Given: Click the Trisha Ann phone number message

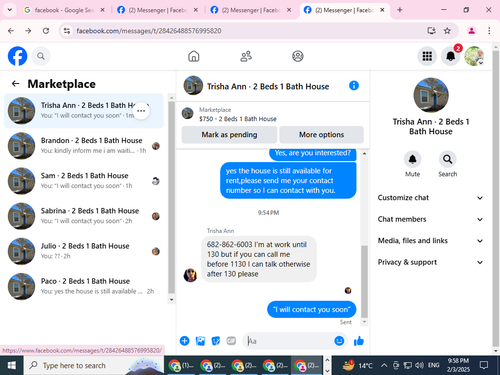Looking at the screenshot, I should click(x=259, y=259).
